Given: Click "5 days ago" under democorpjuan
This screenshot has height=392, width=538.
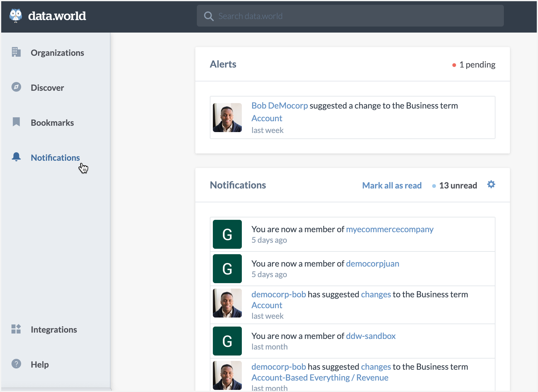Looking at the screenshot, I should coord(269,274).
